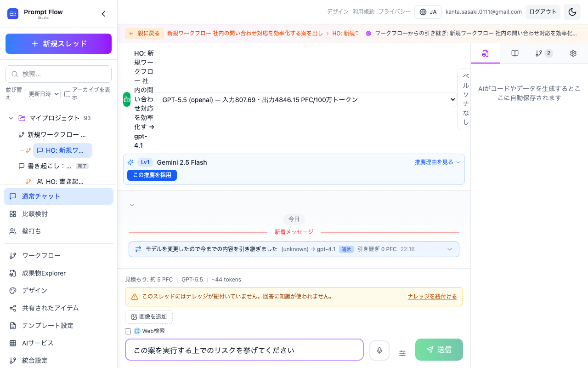Expand the model handover message chevron

point(450,249)
